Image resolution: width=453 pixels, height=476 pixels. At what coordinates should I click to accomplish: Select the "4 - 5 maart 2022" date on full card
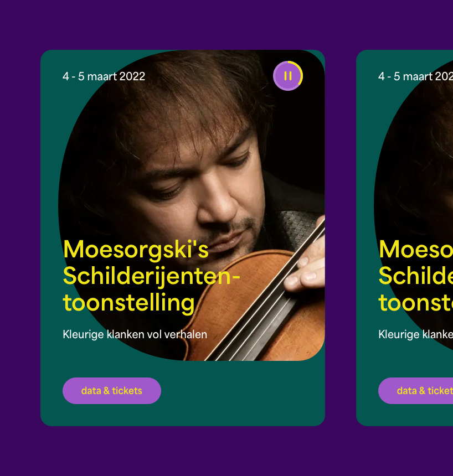(104, 76)
